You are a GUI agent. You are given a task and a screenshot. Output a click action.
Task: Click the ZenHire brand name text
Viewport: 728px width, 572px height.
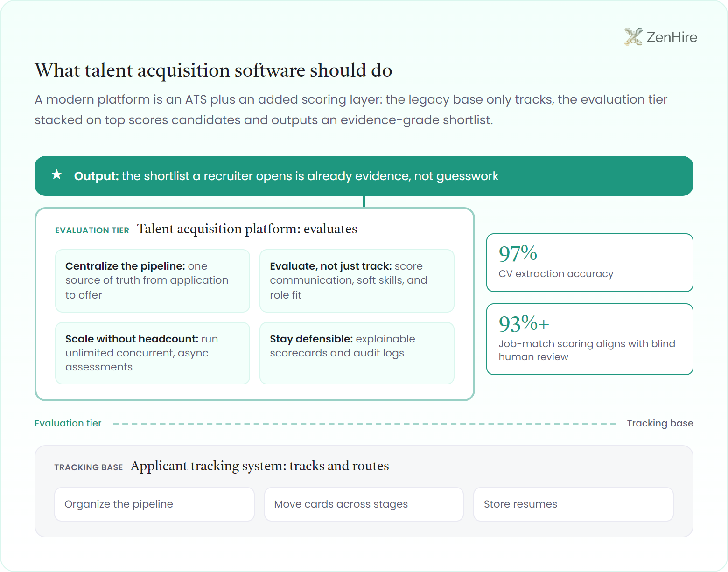coord(672,37)
